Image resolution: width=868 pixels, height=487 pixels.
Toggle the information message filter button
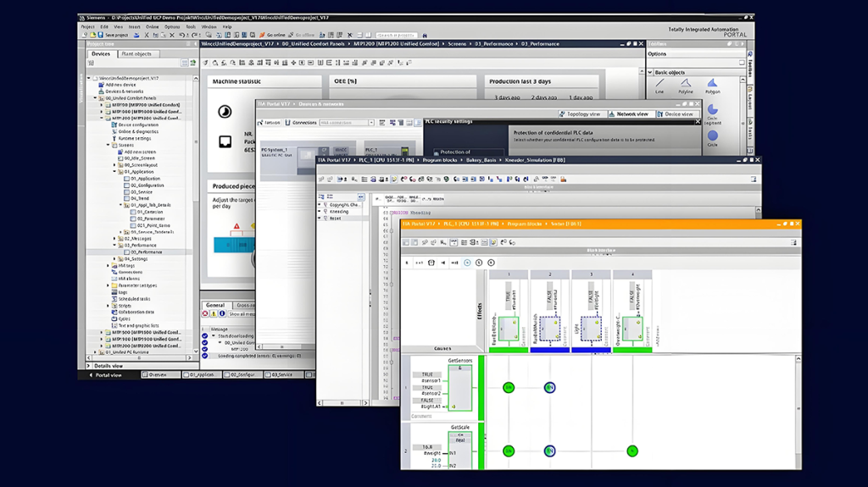(222, 313)
